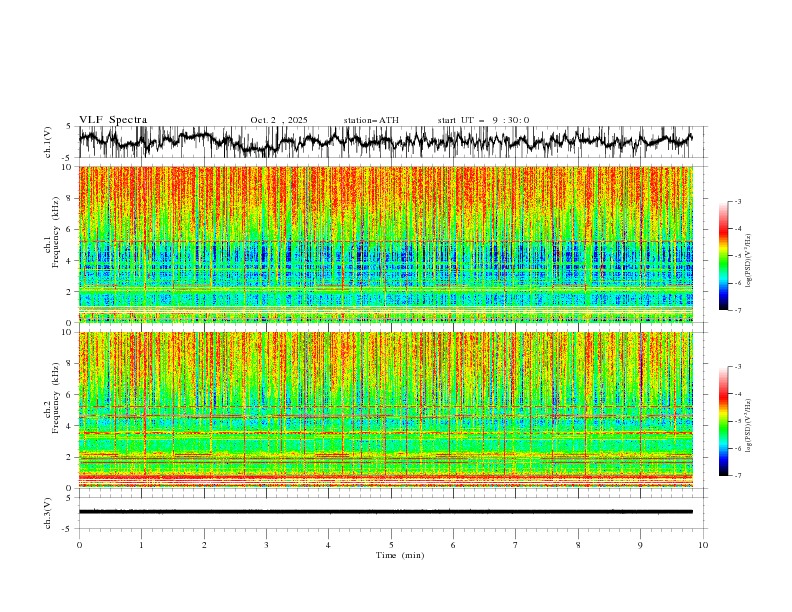
Task: Click time axis tick label "8"
Action: point(578,545)
